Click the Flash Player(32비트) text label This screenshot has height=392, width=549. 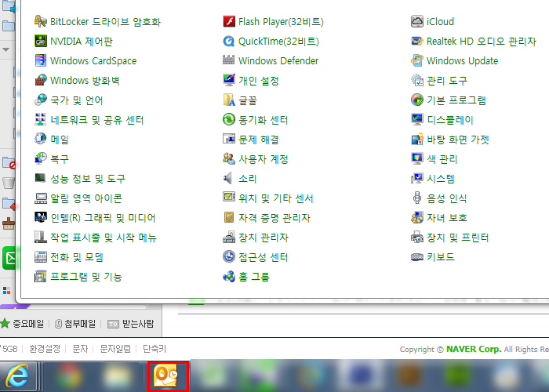[x=281, y=22]
